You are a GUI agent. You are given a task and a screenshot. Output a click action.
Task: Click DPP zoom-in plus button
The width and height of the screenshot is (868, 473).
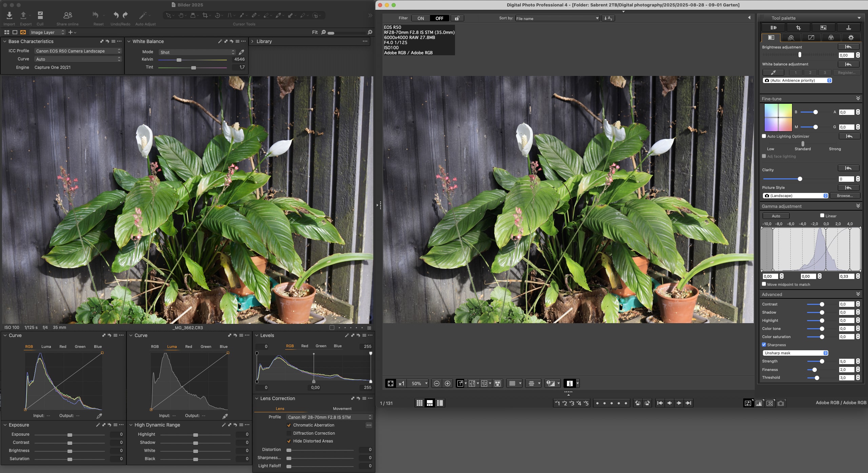448,383
